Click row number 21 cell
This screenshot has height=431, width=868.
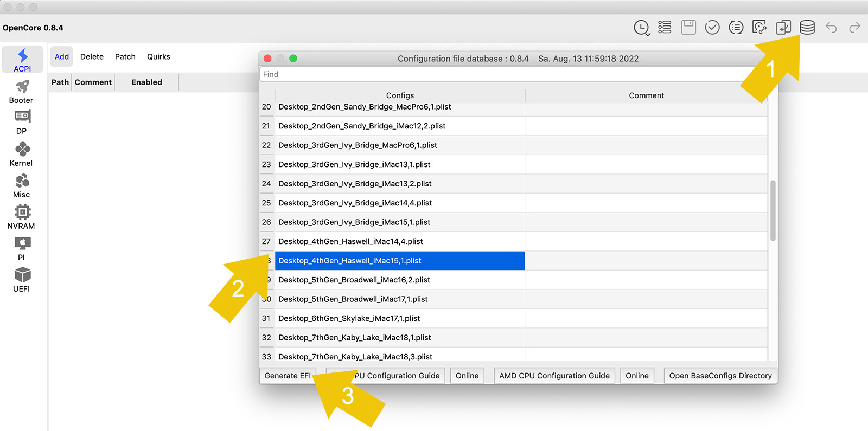266,126
